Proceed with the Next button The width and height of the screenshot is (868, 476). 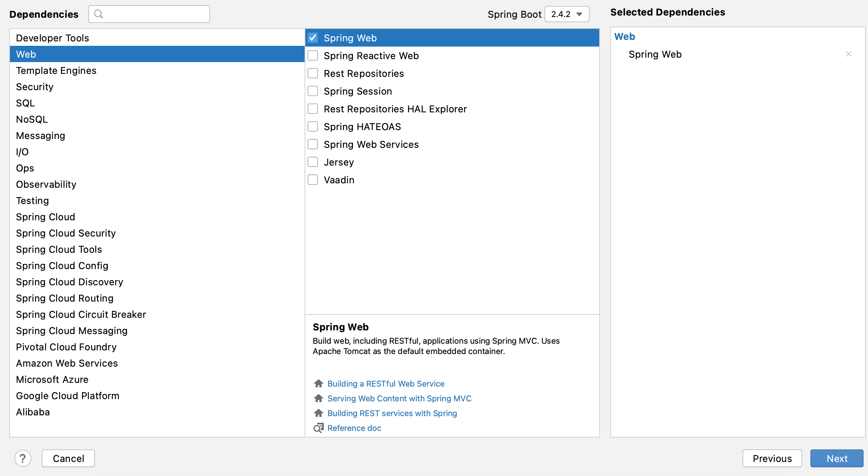point(837,458)
